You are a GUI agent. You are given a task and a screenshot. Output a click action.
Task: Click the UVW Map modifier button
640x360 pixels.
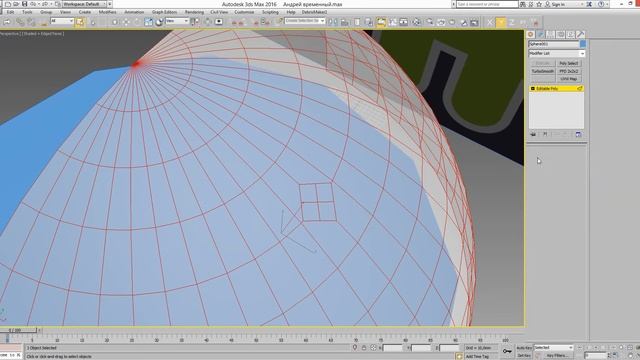pyautogui.click(x=569, y=79)
